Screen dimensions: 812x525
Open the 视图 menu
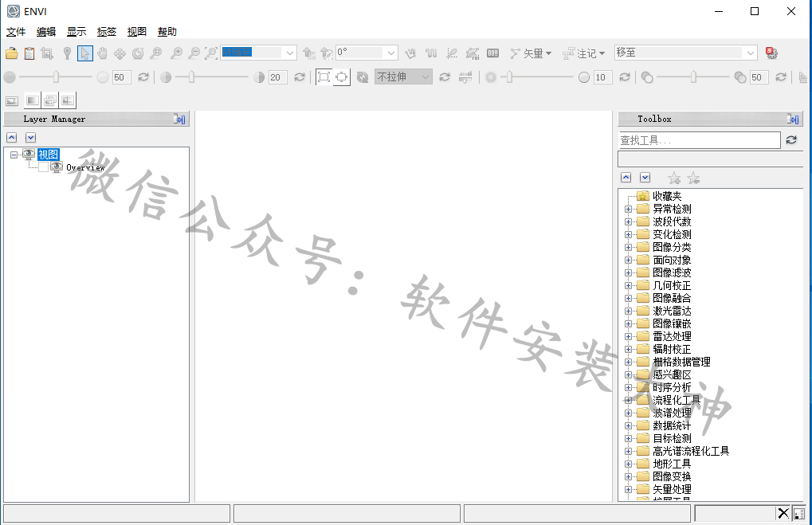(137, 32)
